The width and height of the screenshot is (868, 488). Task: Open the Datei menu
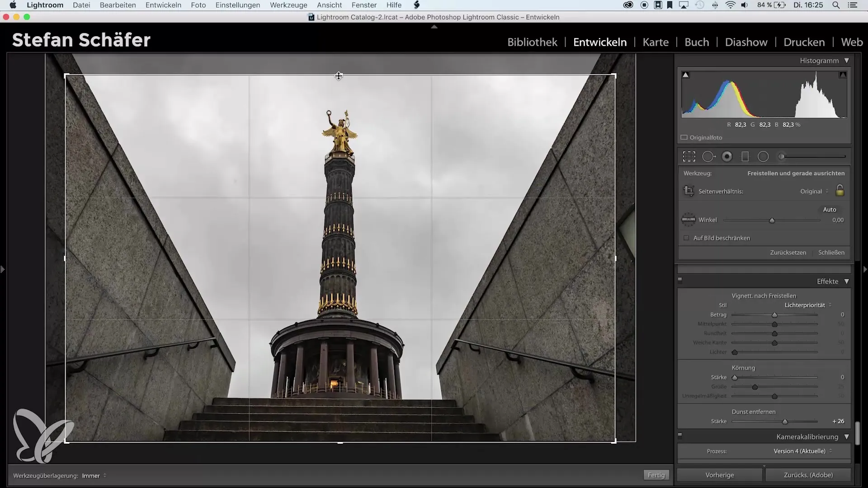[81, 5]
